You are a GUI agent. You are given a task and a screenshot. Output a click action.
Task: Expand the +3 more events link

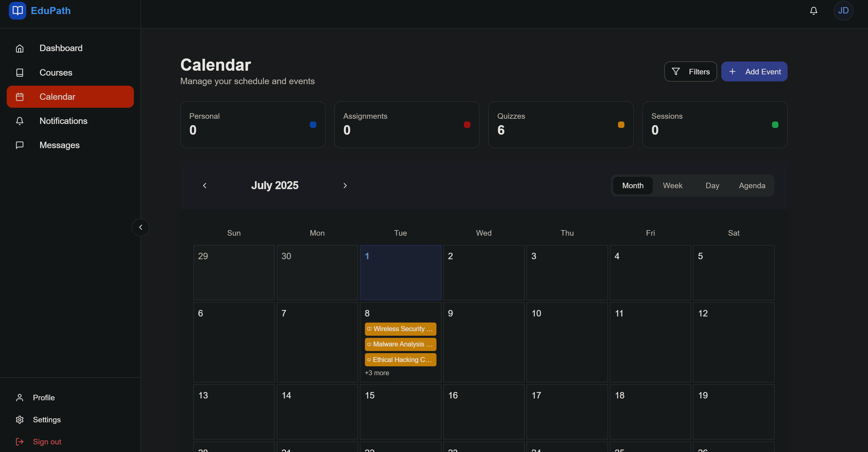tap(377, 373)
